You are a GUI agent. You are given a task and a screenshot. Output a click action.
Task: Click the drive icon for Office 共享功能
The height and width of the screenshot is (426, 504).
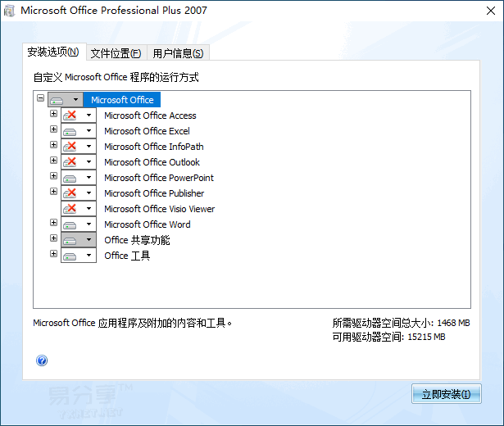[x=70, y=241]
